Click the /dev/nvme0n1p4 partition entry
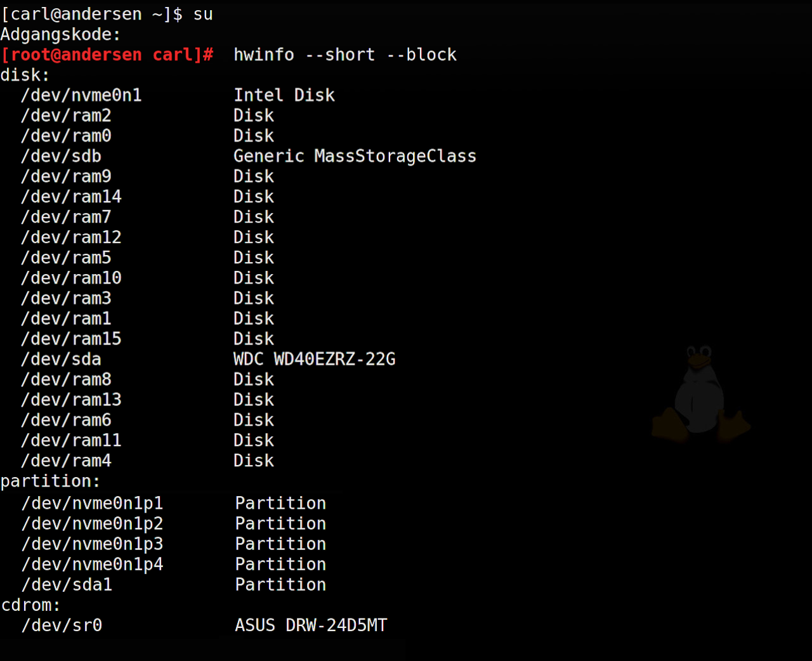 pos(92,565)
